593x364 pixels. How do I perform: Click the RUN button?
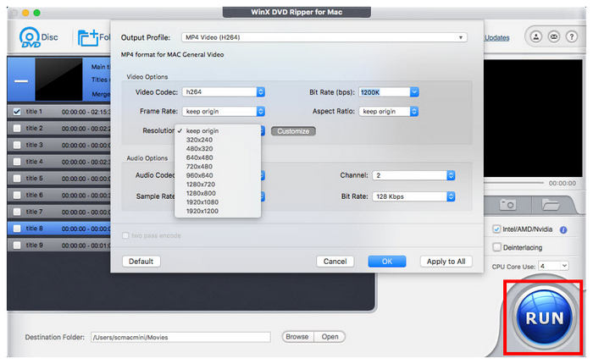click(x=544, y=317)
